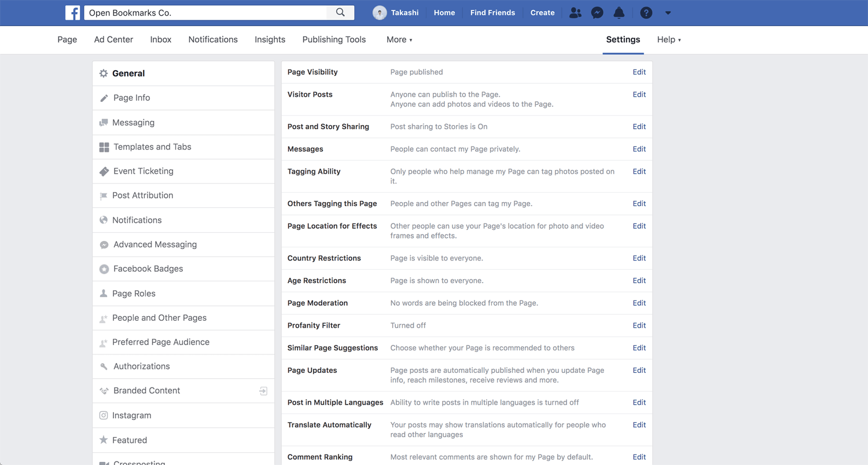Expand the More dropdown menu
This screenshot has height=465, width=868.
399,39
